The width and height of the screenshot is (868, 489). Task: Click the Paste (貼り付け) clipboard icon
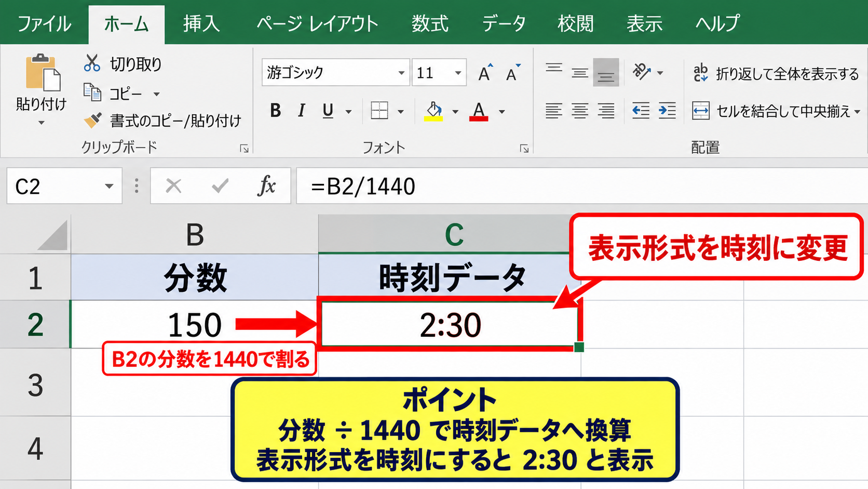(43, 72)
